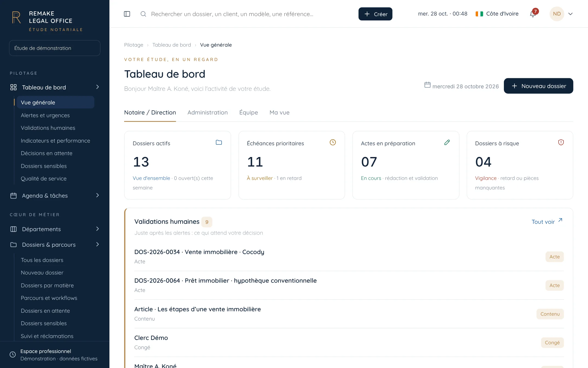
Task: Select the Notaire / Direction tab
Action: (150, 113)
